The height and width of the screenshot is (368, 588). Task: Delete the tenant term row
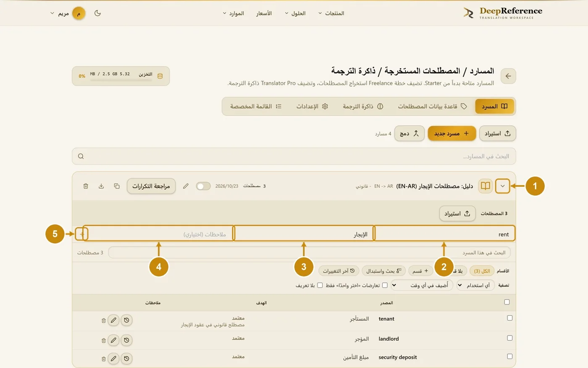[x=103, y=320]
